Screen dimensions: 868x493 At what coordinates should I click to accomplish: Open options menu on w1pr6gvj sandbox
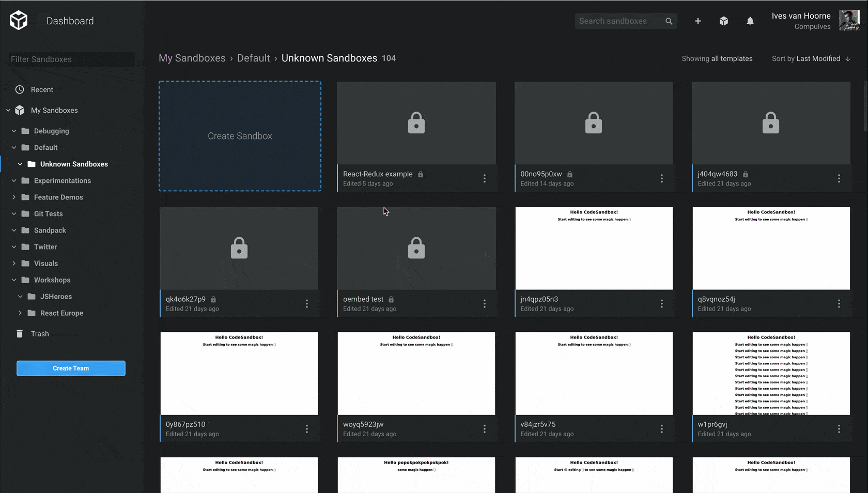(839, 429)
